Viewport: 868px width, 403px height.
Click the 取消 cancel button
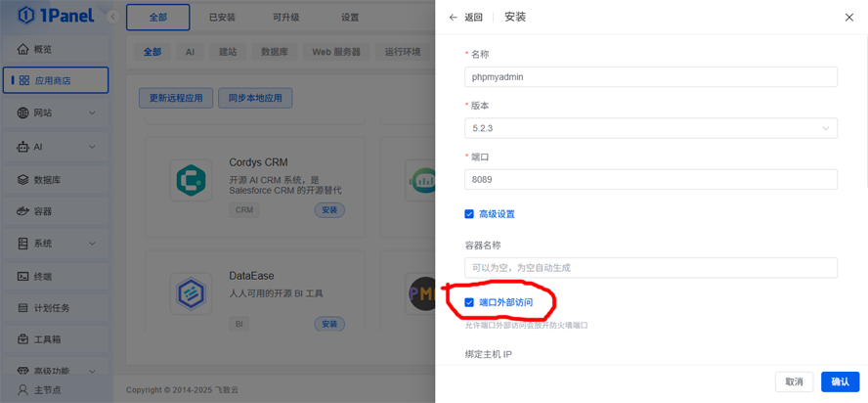pos(794,381)
